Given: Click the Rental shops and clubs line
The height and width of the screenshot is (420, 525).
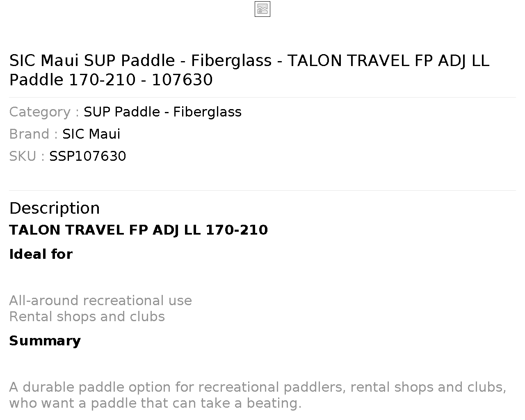Looking at the screenshot, I should coord(87,317).
